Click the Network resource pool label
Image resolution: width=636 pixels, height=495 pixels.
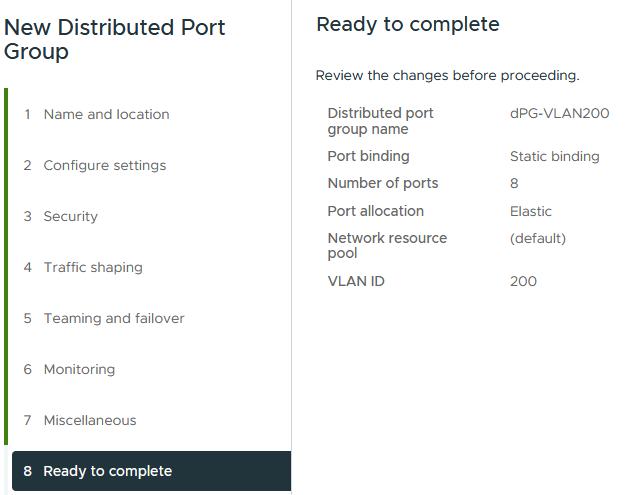click(x=386, y=245)
